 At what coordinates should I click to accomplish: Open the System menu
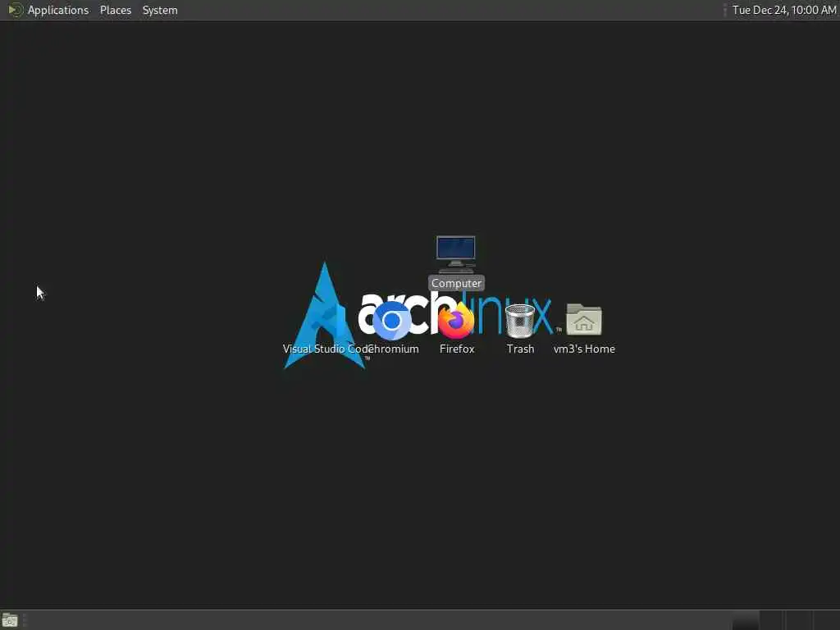(160, 10)
